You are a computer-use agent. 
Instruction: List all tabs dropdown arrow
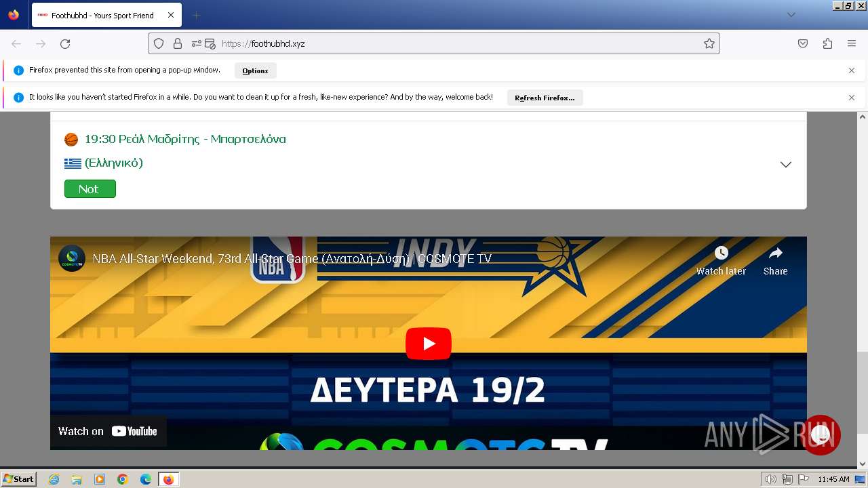click(791, 15)
